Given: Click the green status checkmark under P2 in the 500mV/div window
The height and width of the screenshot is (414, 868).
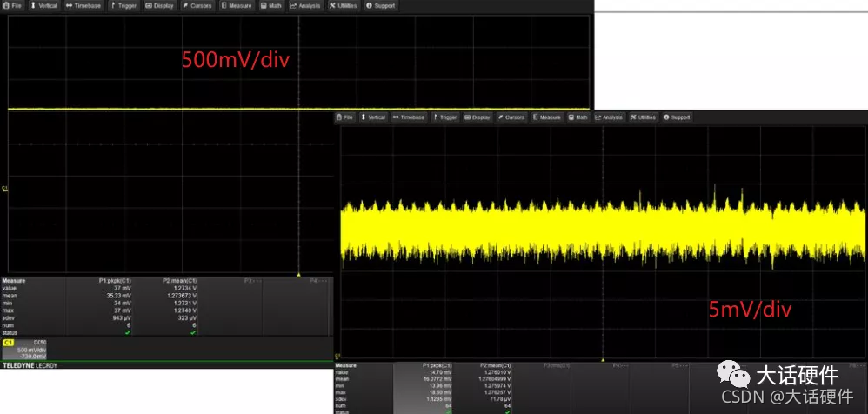Looking at the screenshot, I should tap(192, 332).
